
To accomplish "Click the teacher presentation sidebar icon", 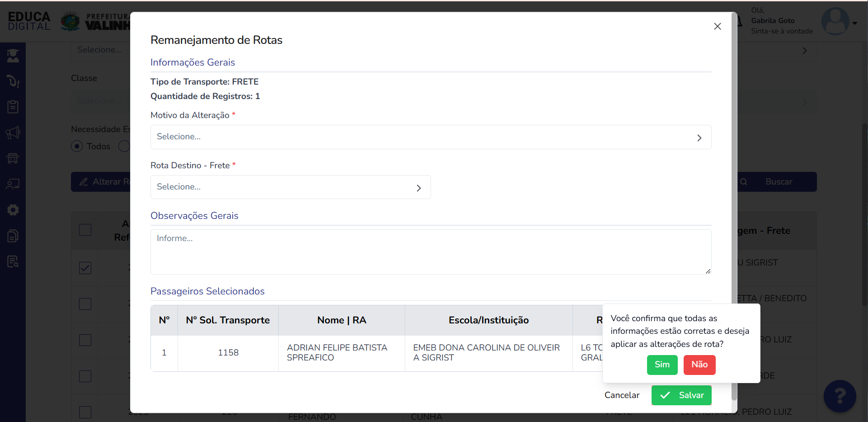I will point(13,184).
